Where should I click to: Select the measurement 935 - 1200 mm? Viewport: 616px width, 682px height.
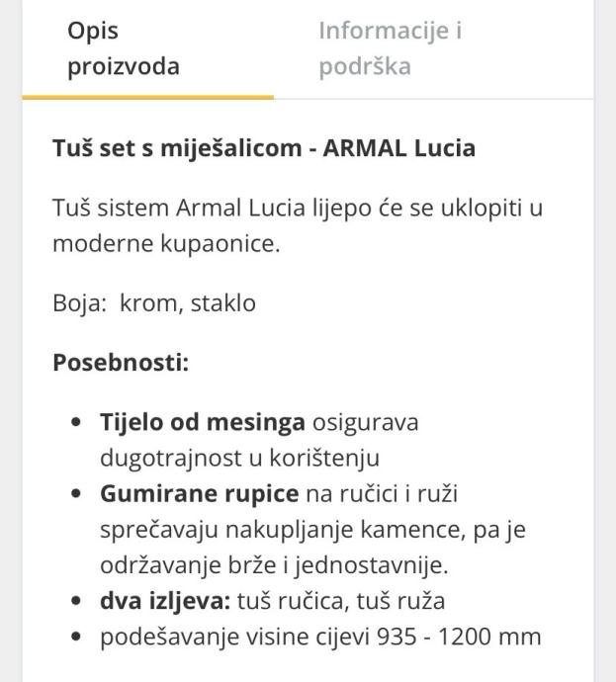click(459, 637)
